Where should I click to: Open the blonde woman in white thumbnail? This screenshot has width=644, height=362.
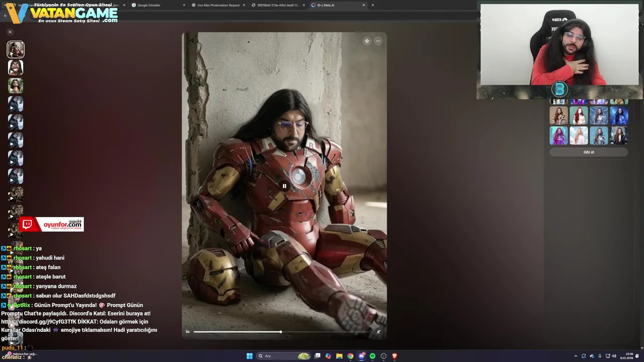pyautogui.click(x=579, y=136)
